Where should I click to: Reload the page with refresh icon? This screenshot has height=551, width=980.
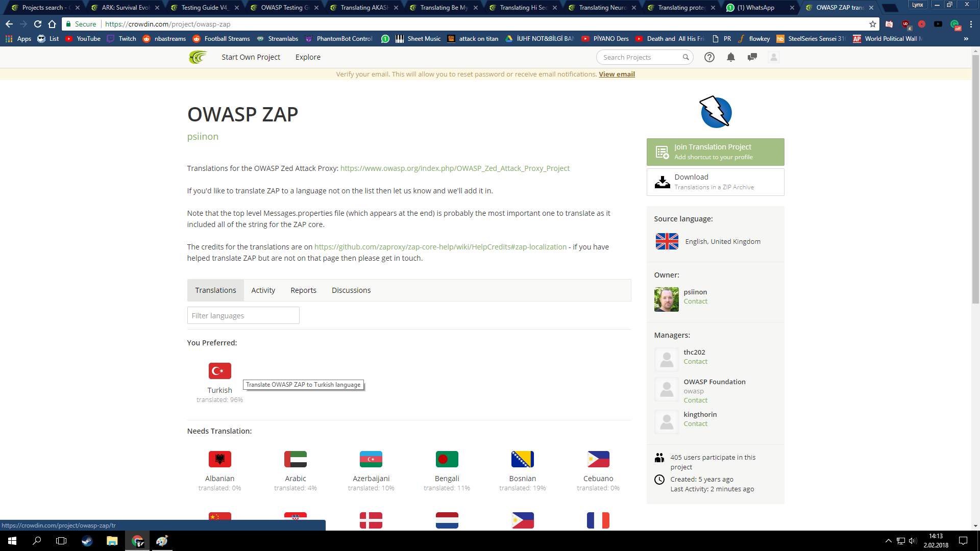coord(38,24)
